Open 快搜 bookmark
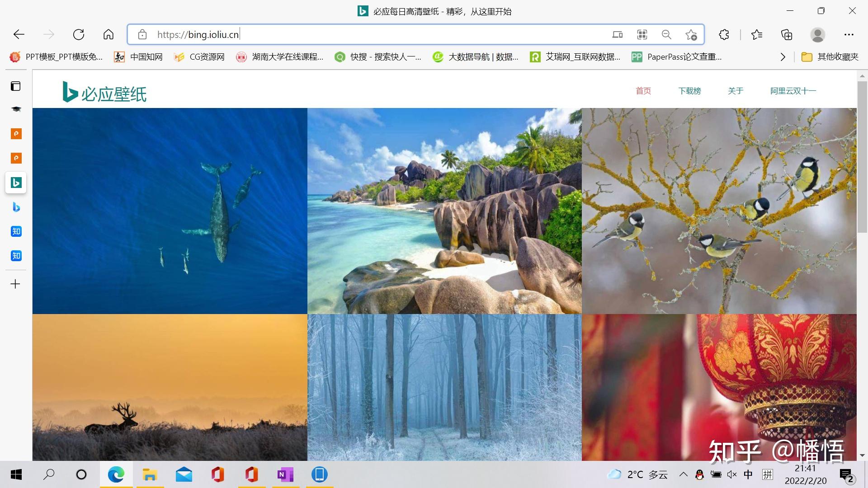The height and width of the screenshot is (488, 868). pyautogui.click(x=378, y=57)
